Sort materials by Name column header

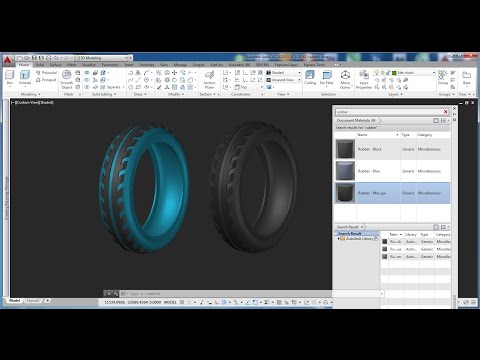pos(377,135)
